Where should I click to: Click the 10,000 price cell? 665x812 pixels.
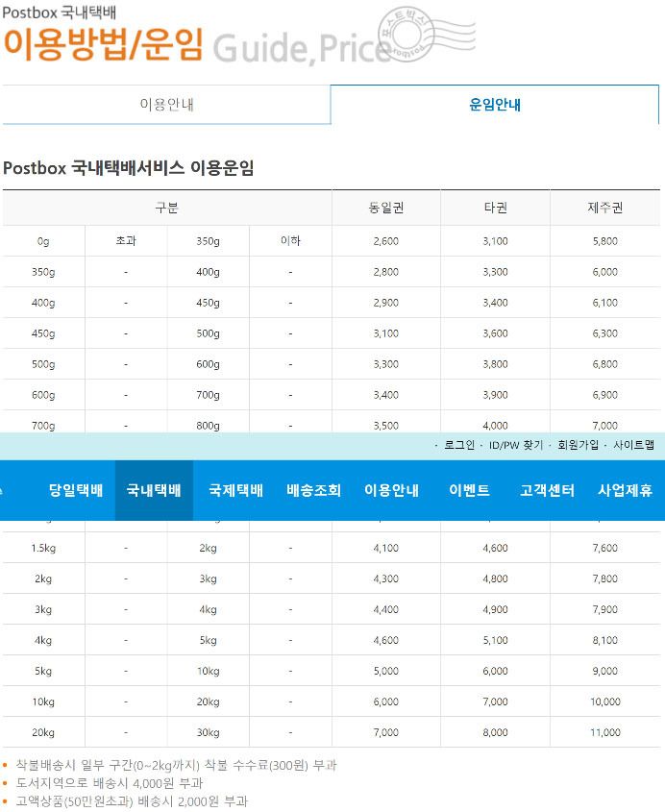[x=604, y=701]
